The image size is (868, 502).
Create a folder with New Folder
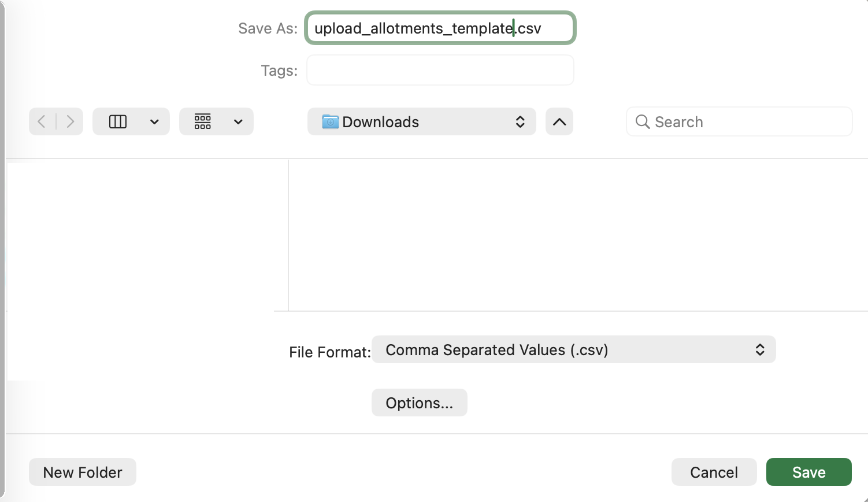click(x=83, y=472)
